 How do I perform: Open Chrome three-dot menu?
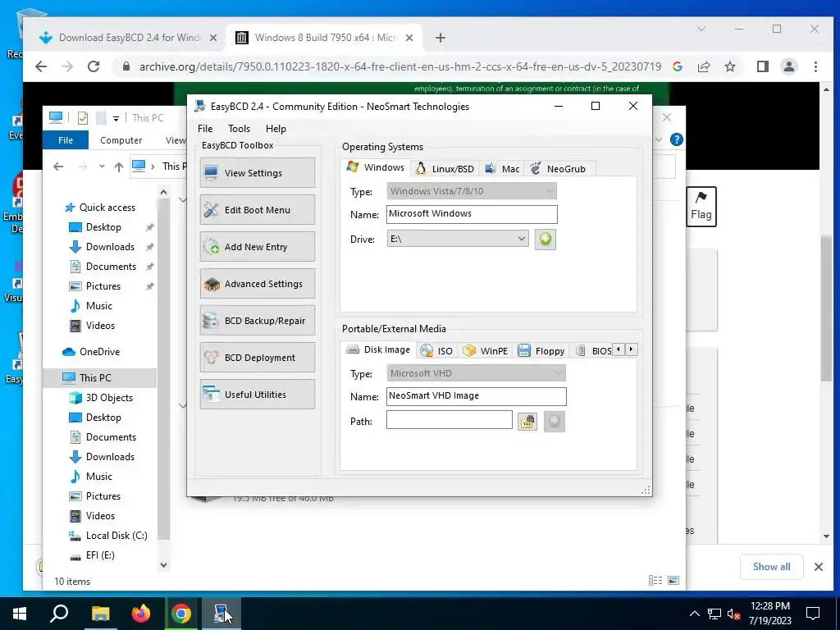tap(815, 66)
